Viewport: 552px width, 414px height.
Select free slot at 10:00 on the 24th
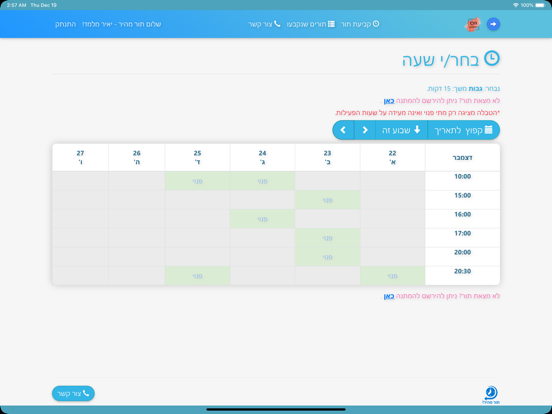(x=262, y=181)
